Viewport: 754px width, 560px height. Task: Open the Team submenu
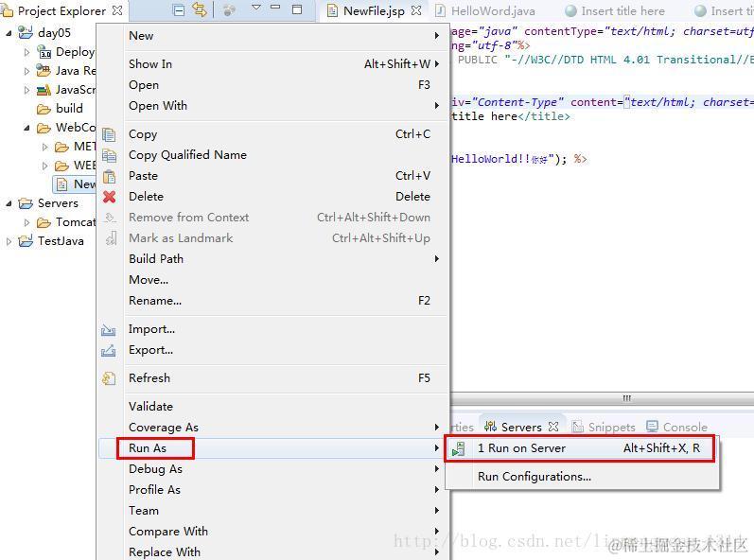coord(273,511)
